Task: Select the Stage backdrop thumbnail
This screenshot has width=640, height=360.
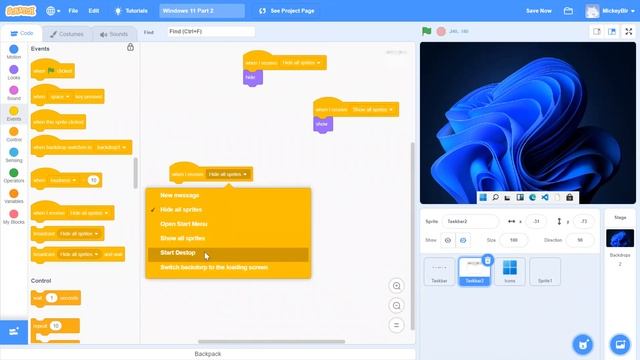Action: coord(620,238)
